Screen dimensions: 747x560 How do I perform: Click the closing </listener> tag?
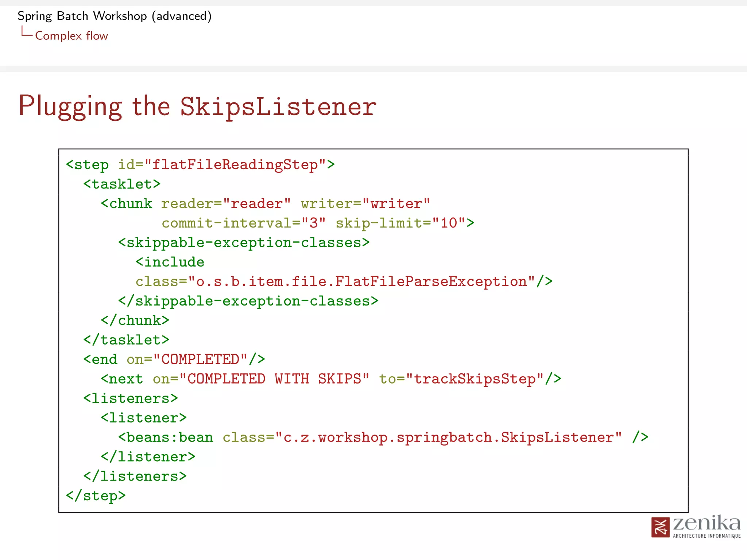click(x=148, y=457)
